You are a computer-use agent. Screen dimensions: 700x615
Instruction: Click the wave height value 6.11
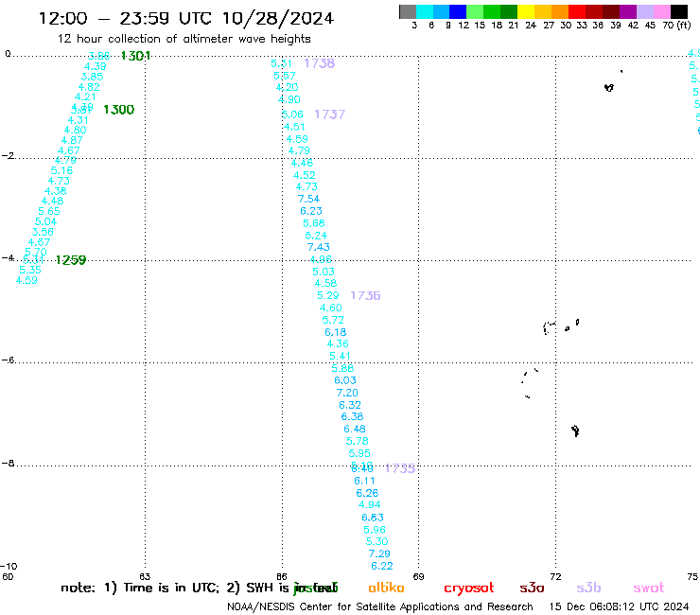[x=364, y=481]
